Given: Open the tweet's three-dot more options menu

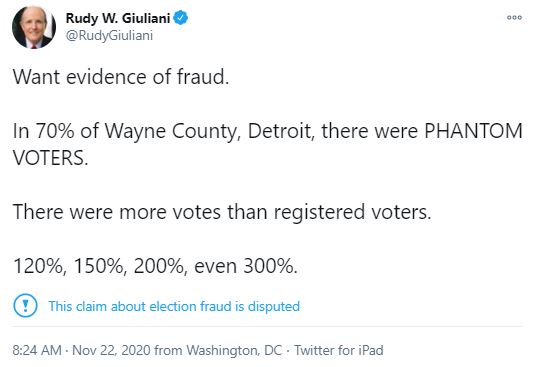Looking at the screenshot, I should point(514,17).
